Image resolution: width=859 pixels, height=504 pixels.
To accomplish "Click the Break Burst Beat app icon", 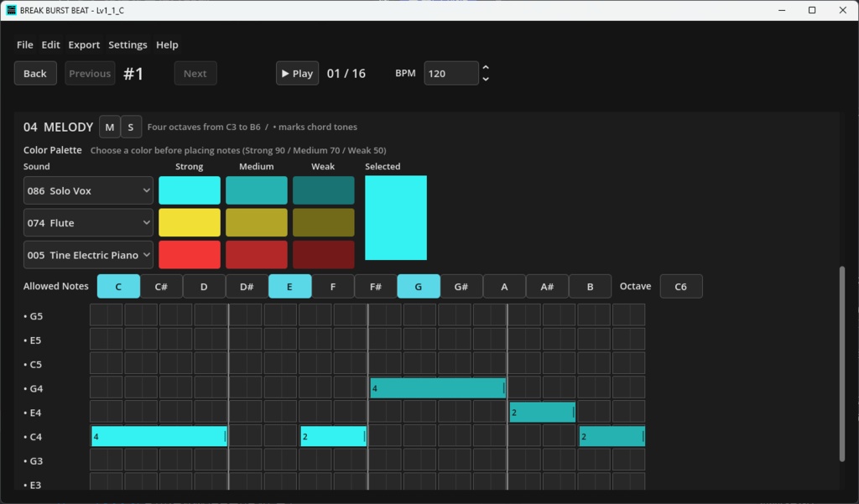I will [11, 10].
